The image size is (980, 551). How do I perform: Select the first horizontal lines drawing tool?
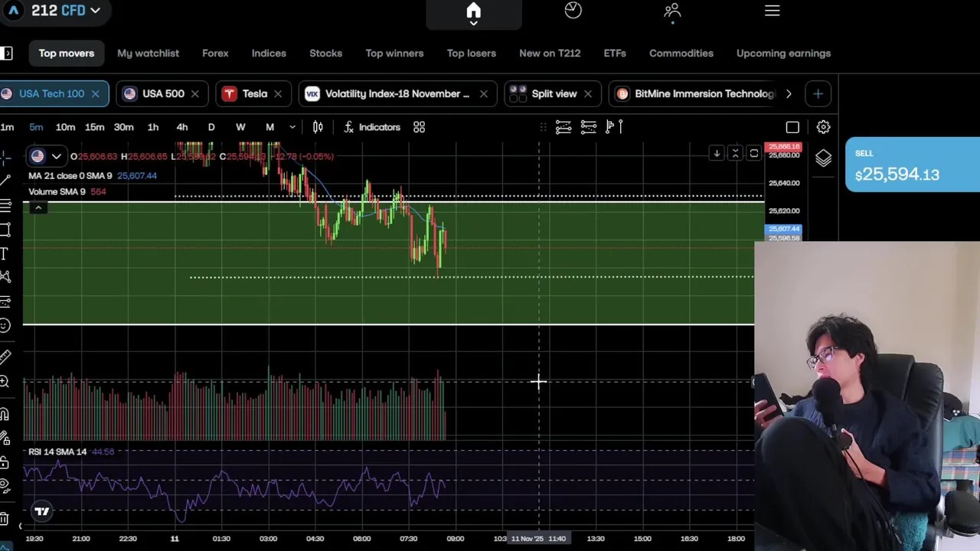coord(563,127)
